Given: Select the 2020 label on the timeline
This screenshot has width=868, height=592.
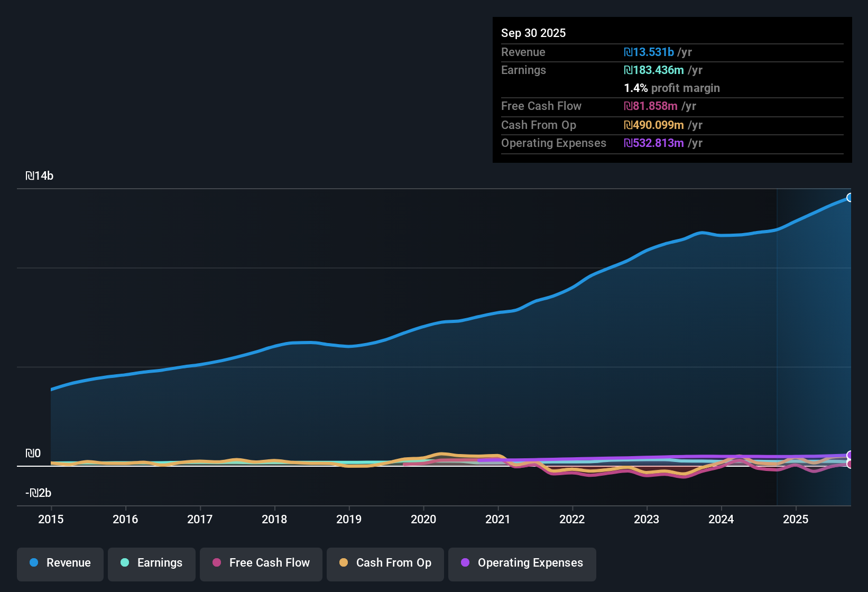Looking at the screenshot, I should (x=423, y=520).
